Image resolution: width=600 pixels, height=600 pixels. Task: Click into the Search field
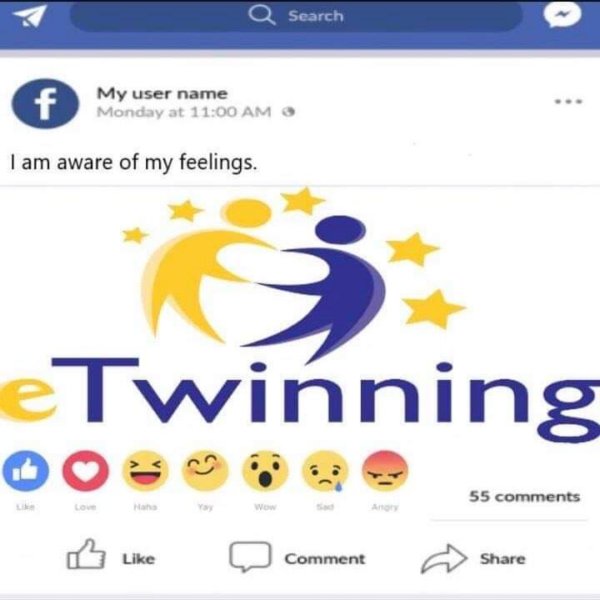click(x=296, y=16)
